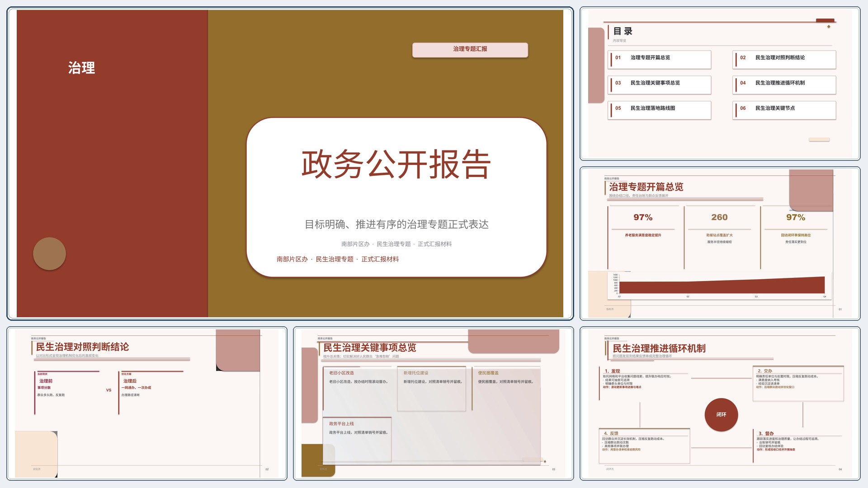The image size is (868, 488).
Task: Click the subtitle 目标明确、推进有序的治理专题正式表达
Action: tap(396, 225)
